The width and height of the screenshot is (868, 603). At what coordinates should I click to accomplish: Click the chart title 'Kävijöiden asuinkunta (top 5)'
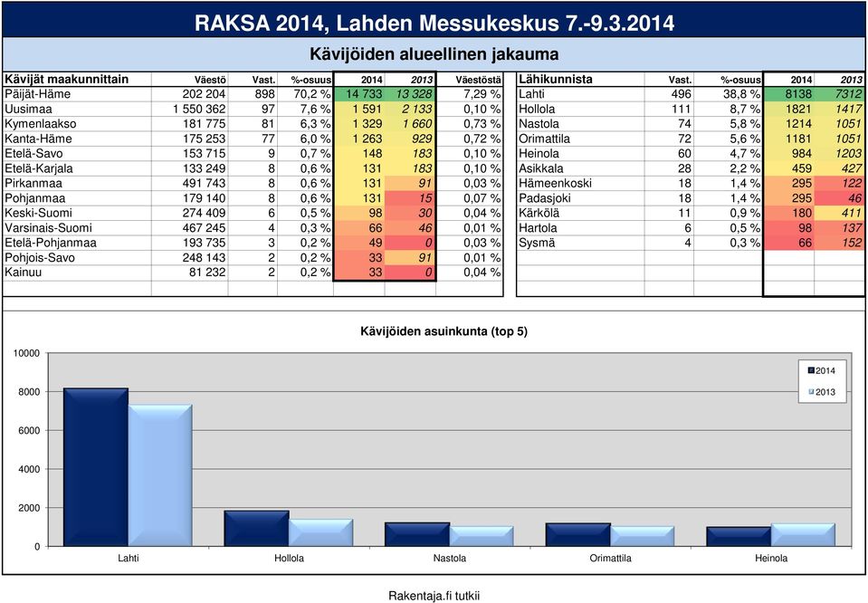pyautogui.click(x=444, y=331)
